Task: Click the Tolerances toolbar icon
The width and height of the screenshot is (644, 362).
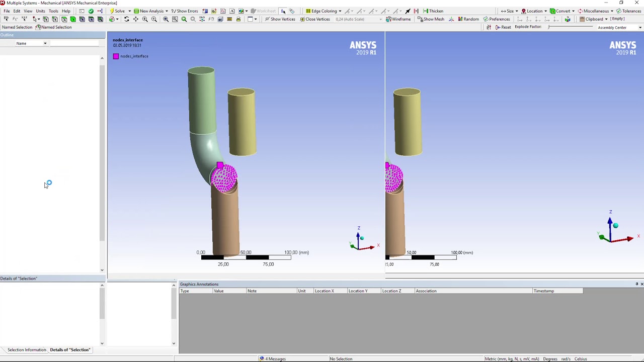Action: (x=618, y=11)
